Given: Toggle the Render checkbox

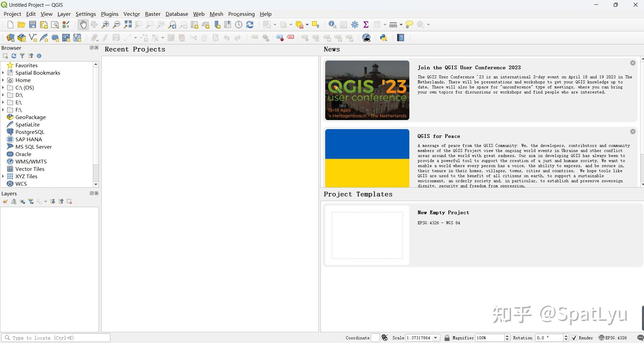Looking at the screenshot, I should point(574,338).
